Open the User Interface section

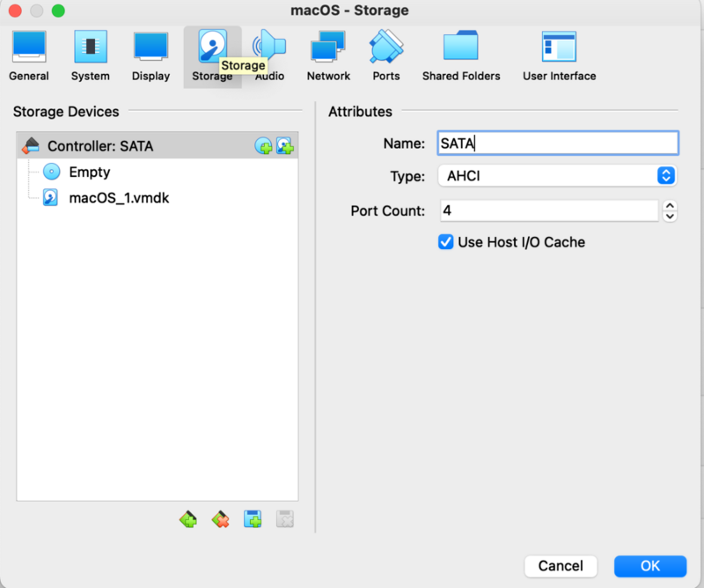click(559, 56)
